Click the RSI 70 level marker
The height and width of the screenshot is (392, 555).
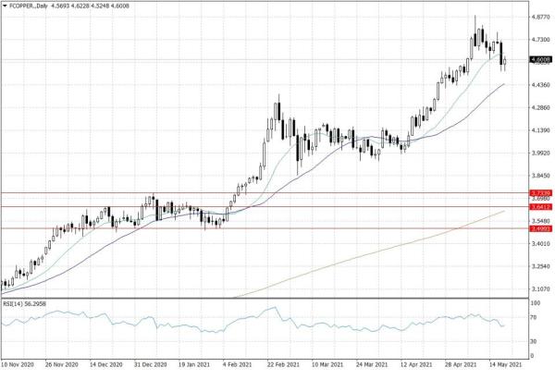point(534,318)
